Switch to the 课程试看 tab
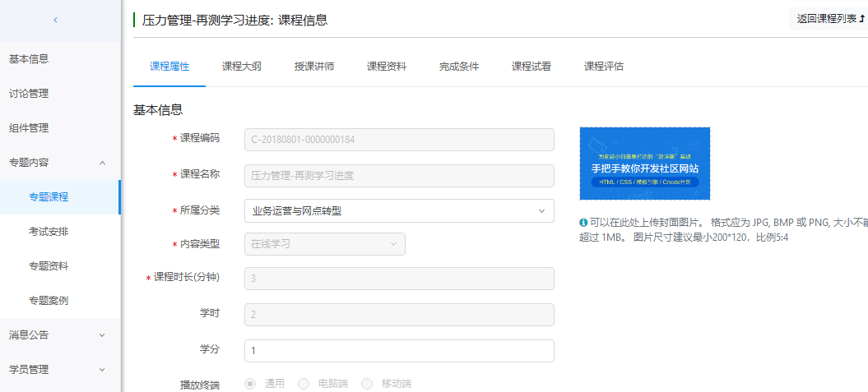Viewport: 868px width, 392px height. point(531,67)
